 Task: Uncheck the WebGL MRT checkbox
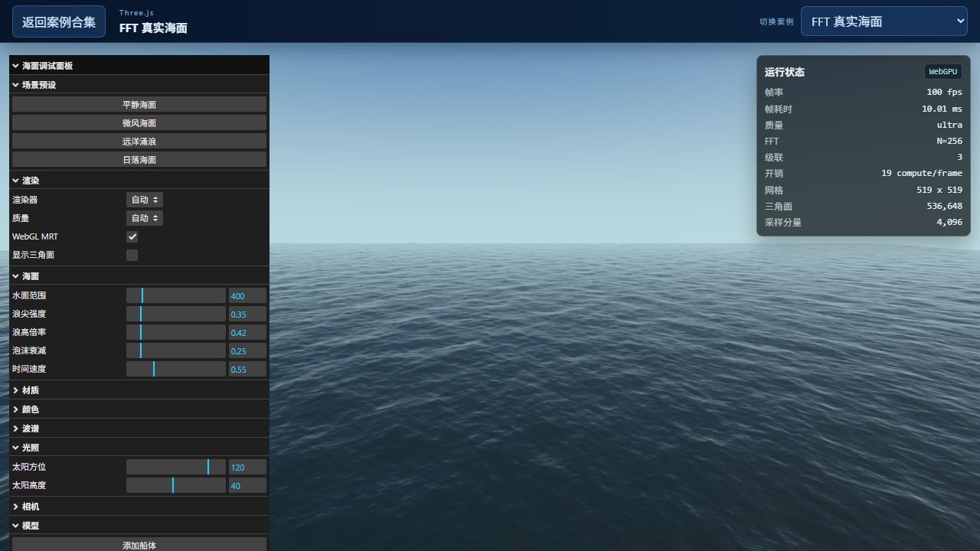tap(132, 236)
